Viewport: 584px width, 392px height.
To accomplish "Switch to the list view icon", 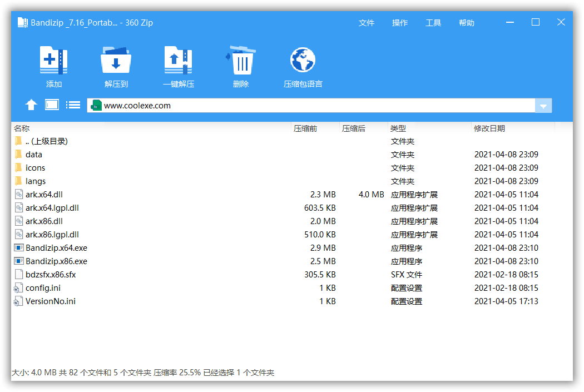I will [73, 105].
